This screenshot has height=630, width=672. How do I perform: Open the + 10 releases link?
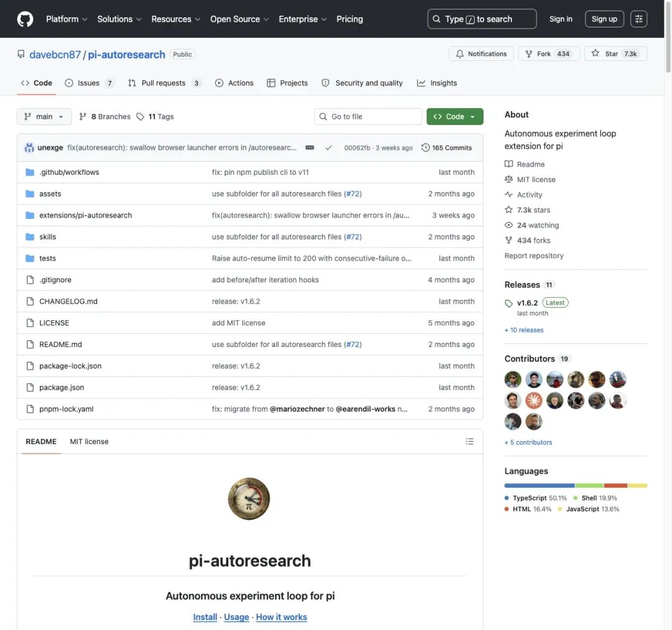tap(524, 330)
